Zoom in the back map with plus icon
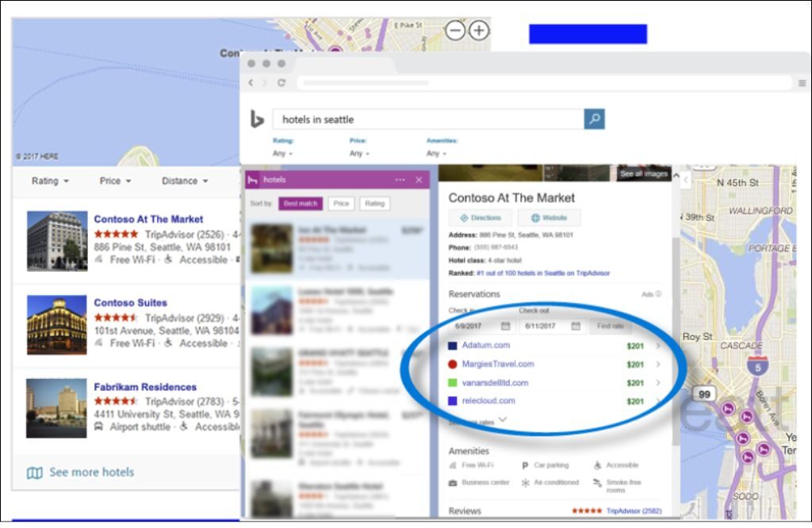Screen dimensions: 812x528 point(479,31)
